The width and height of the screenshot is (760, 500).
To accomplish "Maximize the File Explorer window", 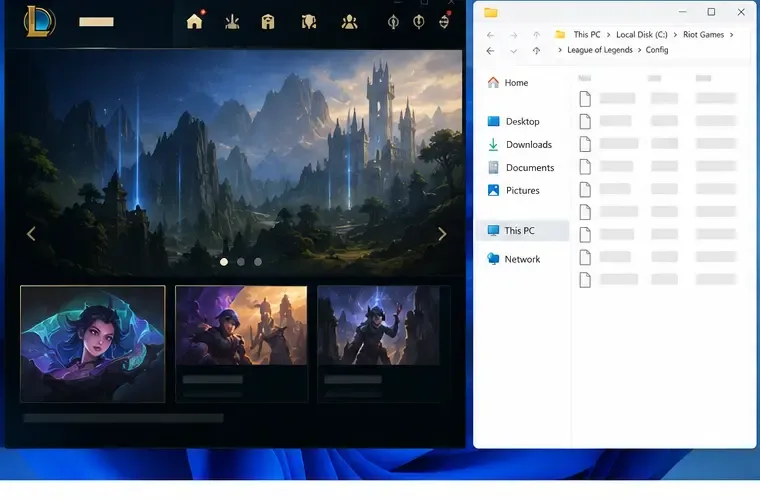I will (711, 12).
